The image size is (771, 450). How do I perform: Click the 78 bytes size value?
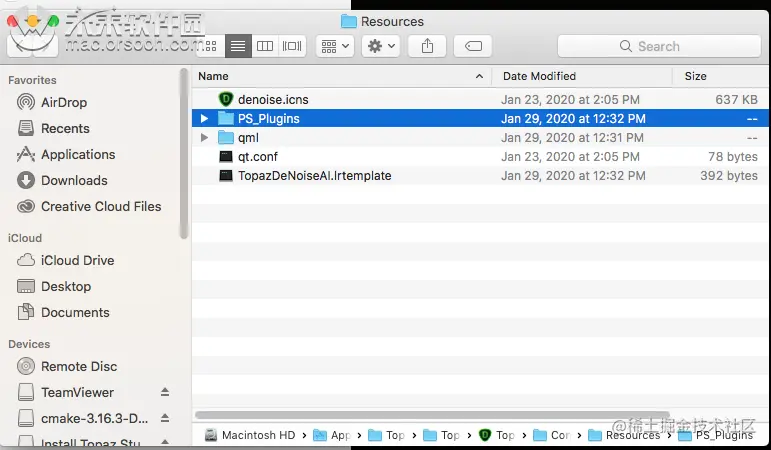733,156
